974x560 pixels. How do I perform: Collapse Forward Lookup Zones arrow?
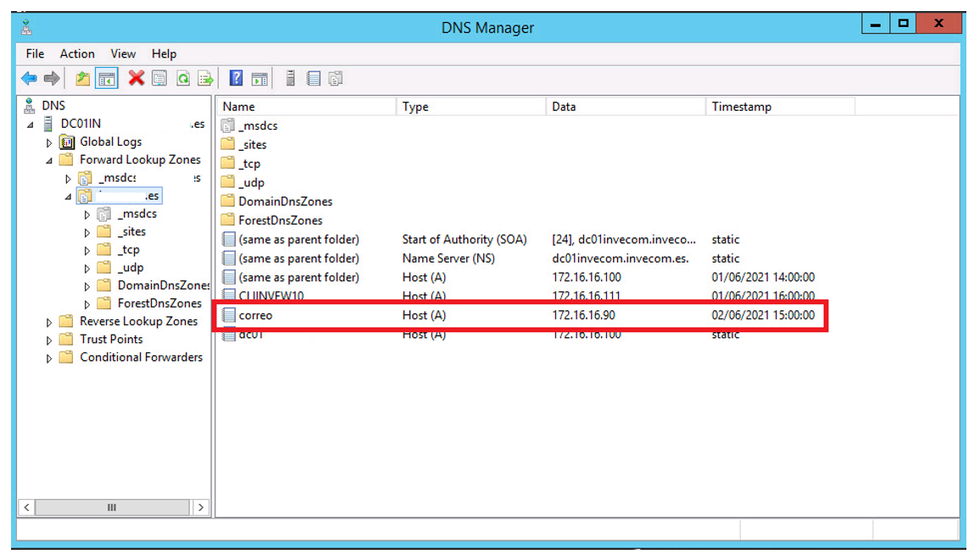pos(49,161)
